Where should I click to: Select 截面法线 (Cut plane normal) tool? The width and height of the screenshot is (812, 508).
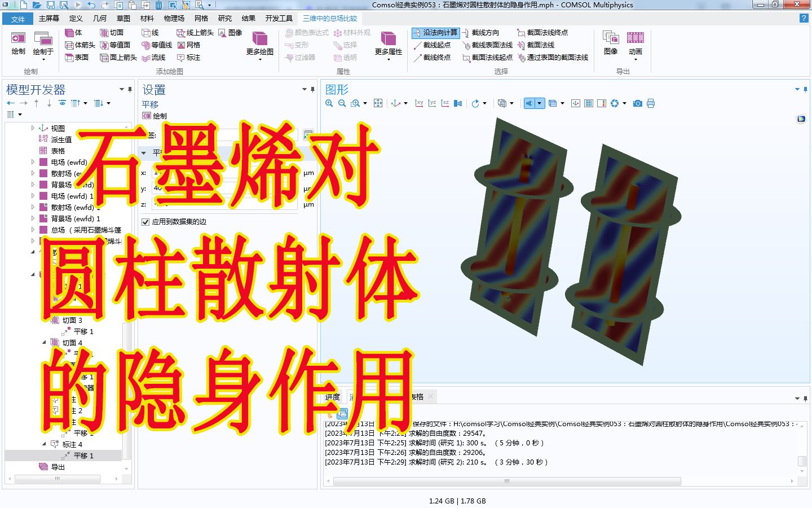point(536,45)
